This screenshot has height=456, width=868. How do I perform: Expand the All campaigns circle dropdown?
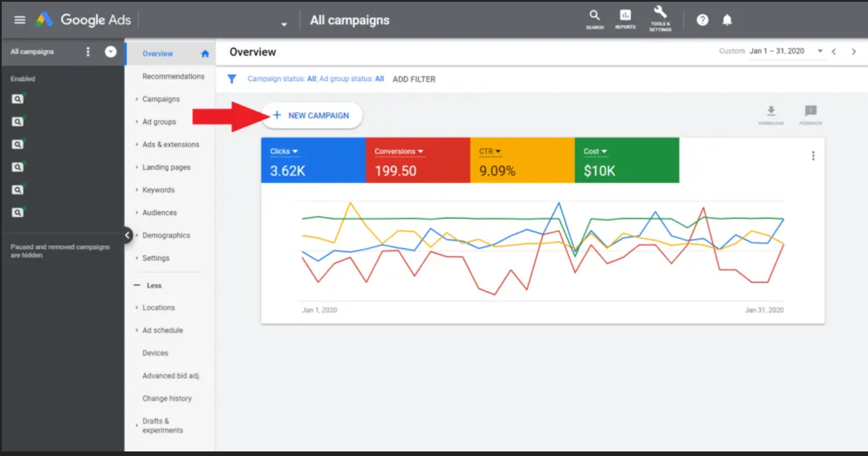(111, 52)
